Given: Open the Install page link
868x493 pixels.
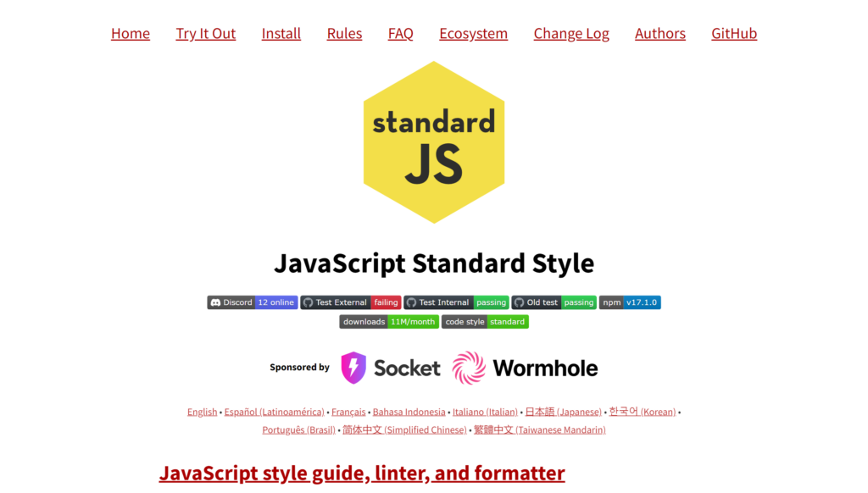Looking at the screenshot, I should click(281, 33).
